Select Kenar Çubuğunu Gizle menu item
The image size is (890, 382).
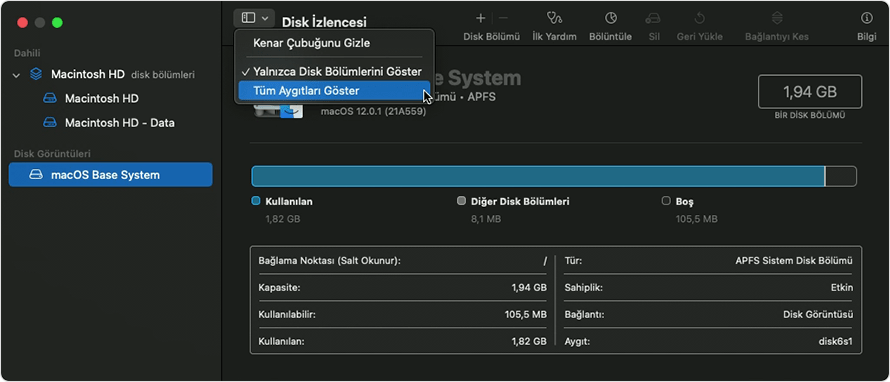(312, 43)
